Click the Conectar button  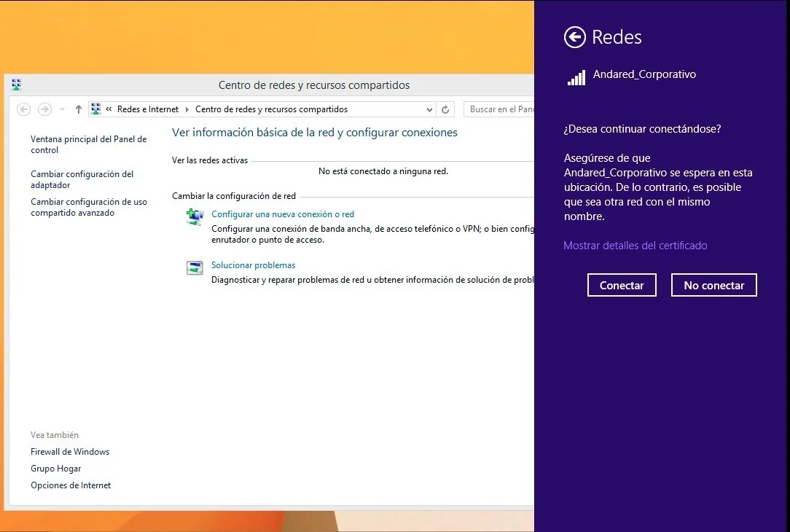pyautogui.click(x=622, y=285)
